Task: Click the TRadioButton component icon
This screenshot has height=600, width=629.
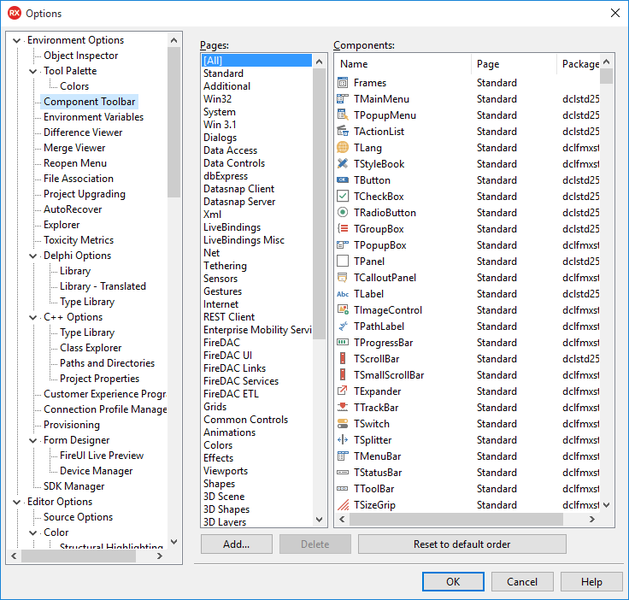Action: click(343, 213)
